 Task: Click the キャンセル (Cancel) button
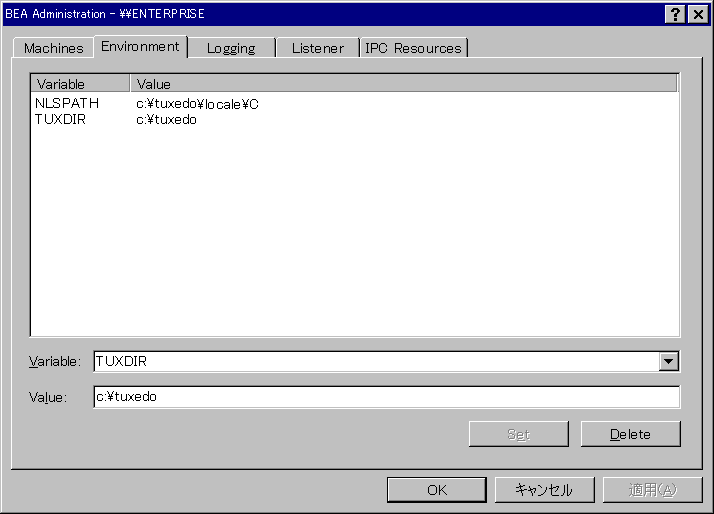(545, 490)
